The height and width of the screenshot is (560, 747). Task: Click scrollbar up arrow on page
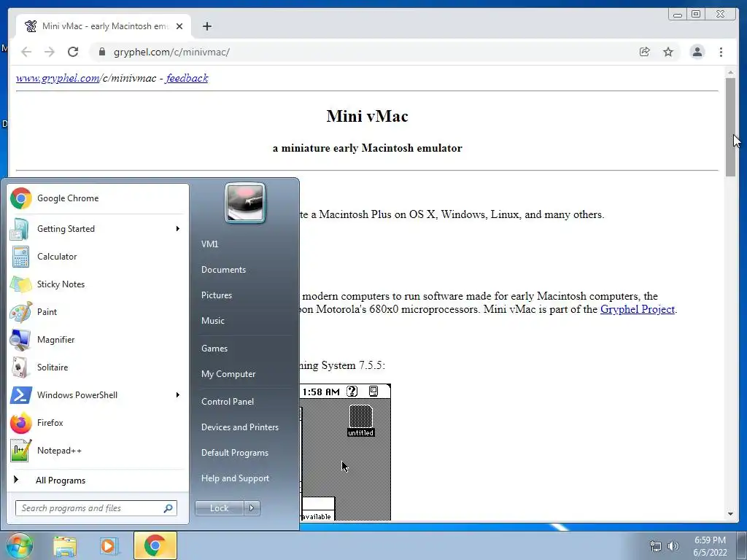click(730, 72)
